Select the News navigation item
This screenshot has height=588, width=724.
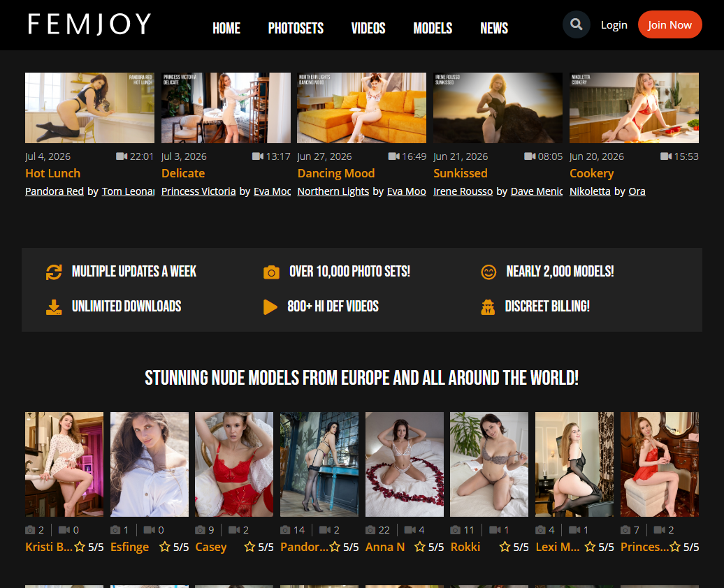coord(494,28)
